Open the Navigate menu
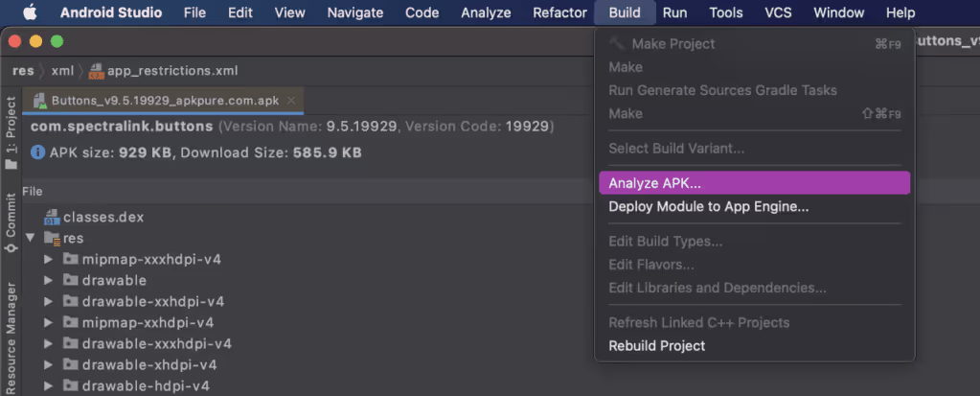Image resolution: width=980 pixels, height=396 pixels. tap(355, 12)
